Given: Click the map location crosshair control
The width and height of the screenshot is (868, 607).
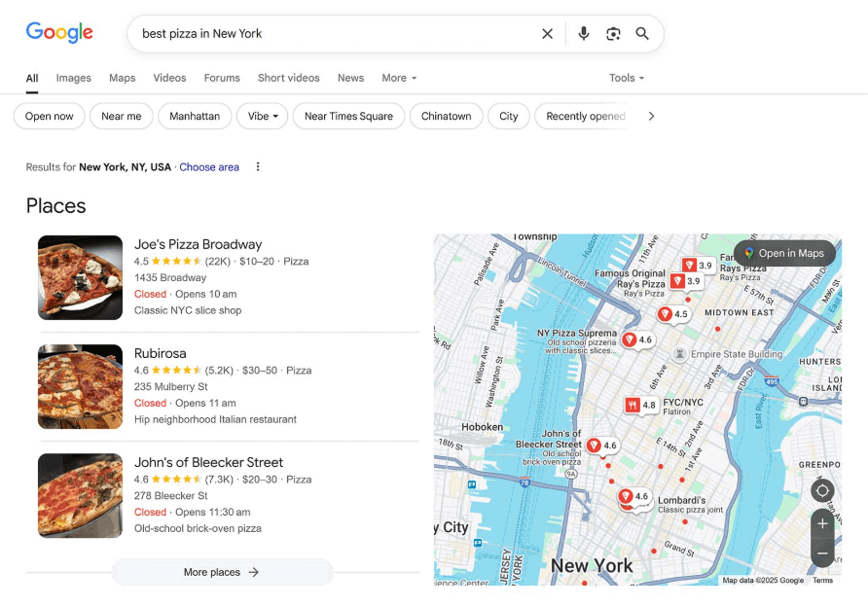Looking at the screenshot, I should pyautogui.click(x=822, y=490).
